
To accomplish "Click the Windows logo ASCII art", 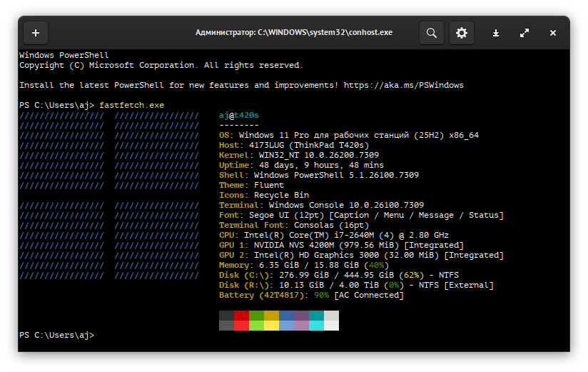I will (108, 195).
